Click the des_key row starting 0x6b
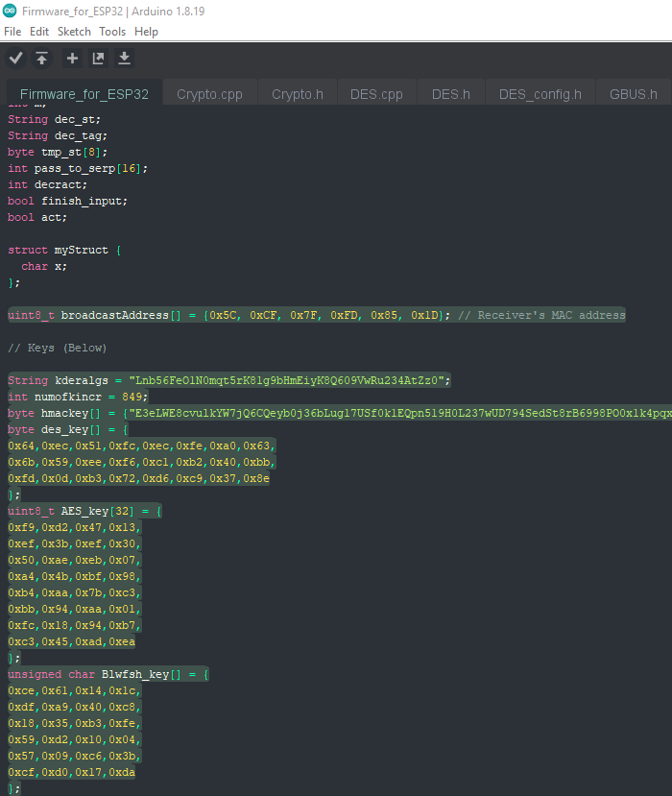 (x=142, y=462)
